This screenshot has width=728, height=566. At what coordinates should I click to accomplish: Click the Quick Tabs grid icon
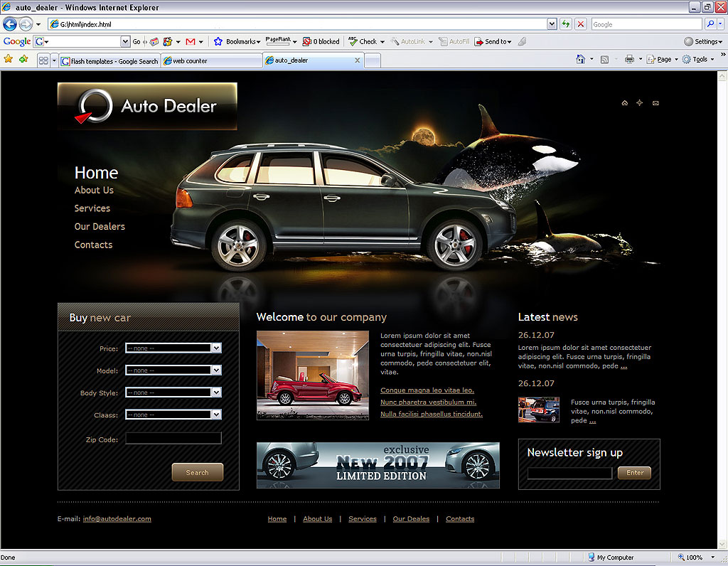click(x=43, y=60)
